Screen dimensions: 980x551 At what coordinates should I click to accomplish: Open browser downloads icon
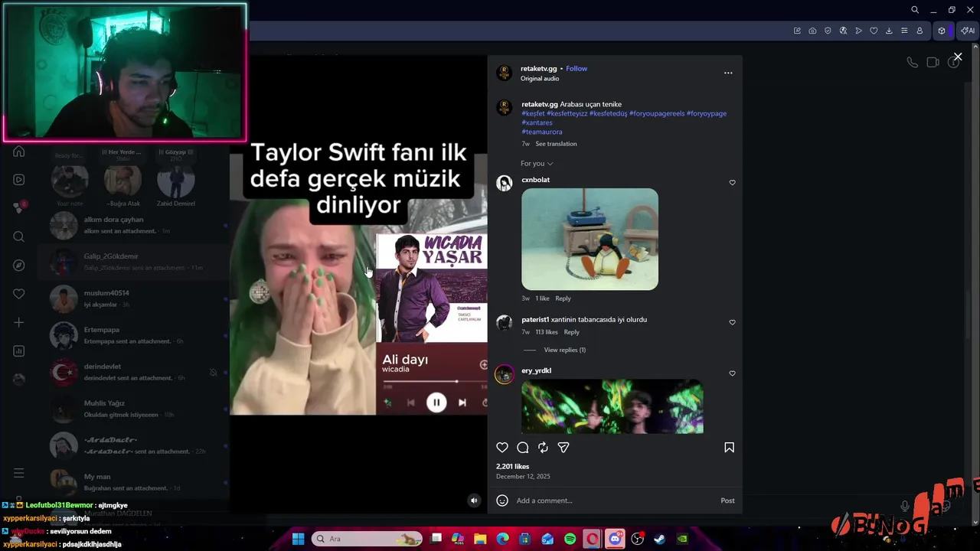889,31
